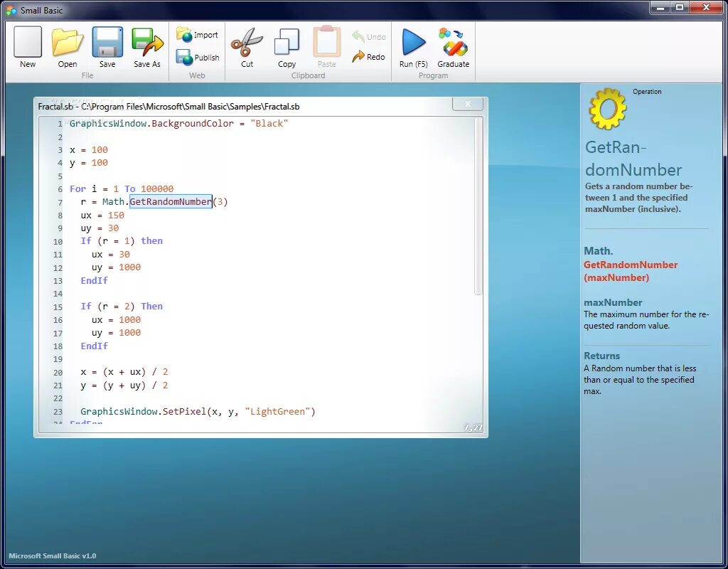728x569 pixels.
Task: Close the Fractal.sb editor window
Action: coord(468,104)
